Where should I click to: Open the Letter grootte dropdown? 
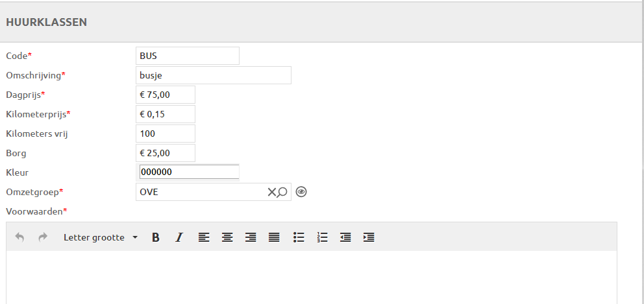(101, 237)
